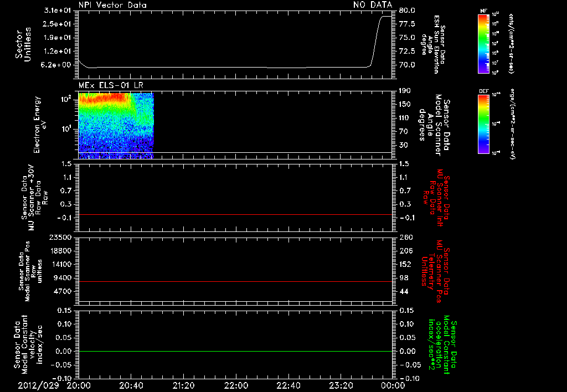Click the red line in Model Scanner Pos panel
This screenshot has height=392, width=567.
tap(235, 281)
